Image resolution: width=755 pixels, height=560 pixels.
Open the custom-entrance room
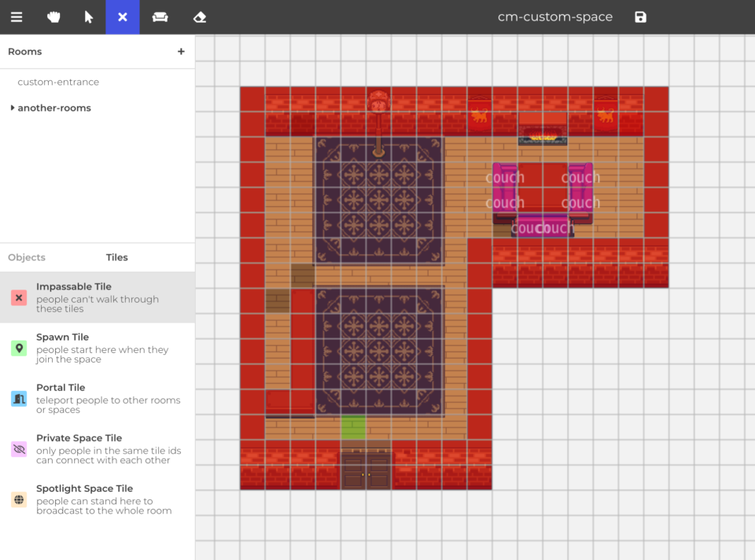pyautogui.click(x=60, y=82)
